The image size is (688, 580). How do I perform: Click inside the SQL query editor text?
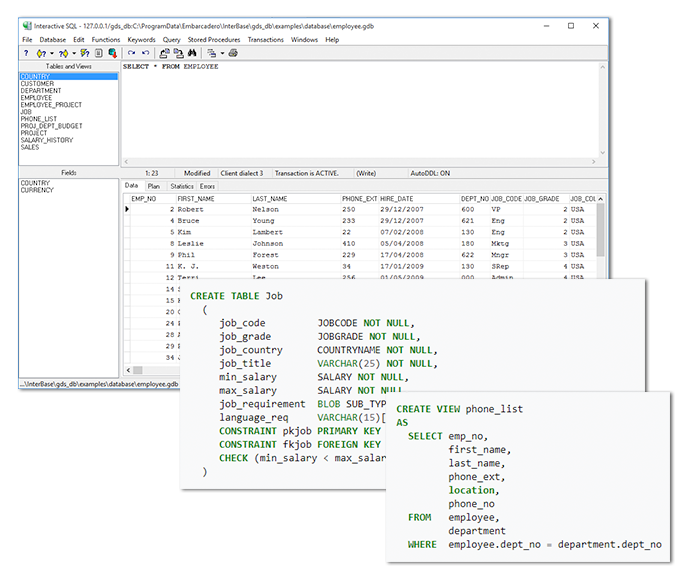click(x=171, y=66)
